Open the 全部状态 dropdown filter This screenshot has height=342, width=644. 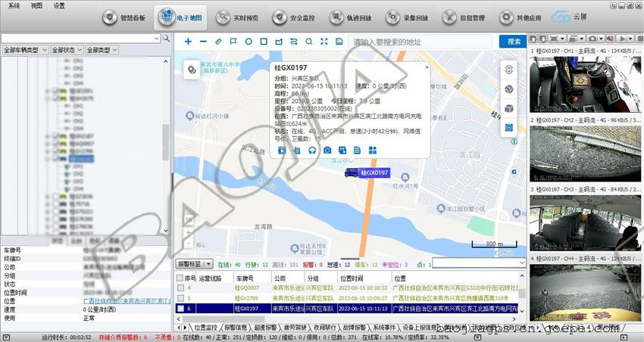[x=66, y=50]
